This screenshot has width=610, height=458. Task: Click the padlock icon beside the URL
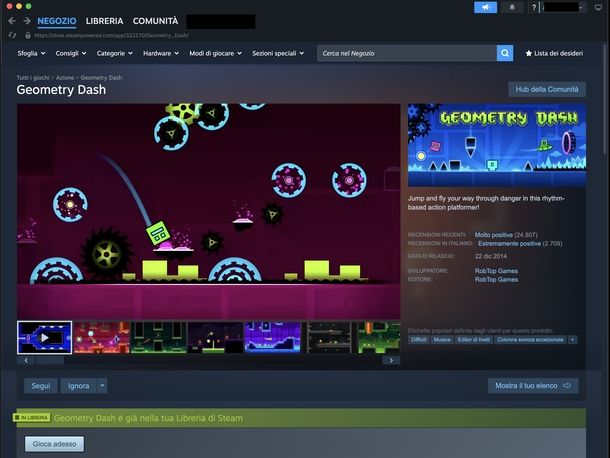(x=28, y=35)
